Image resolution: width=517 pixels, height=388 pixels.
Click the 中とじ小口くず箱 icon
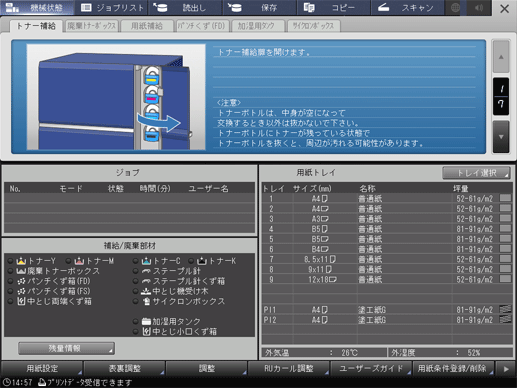coord(146,332)
